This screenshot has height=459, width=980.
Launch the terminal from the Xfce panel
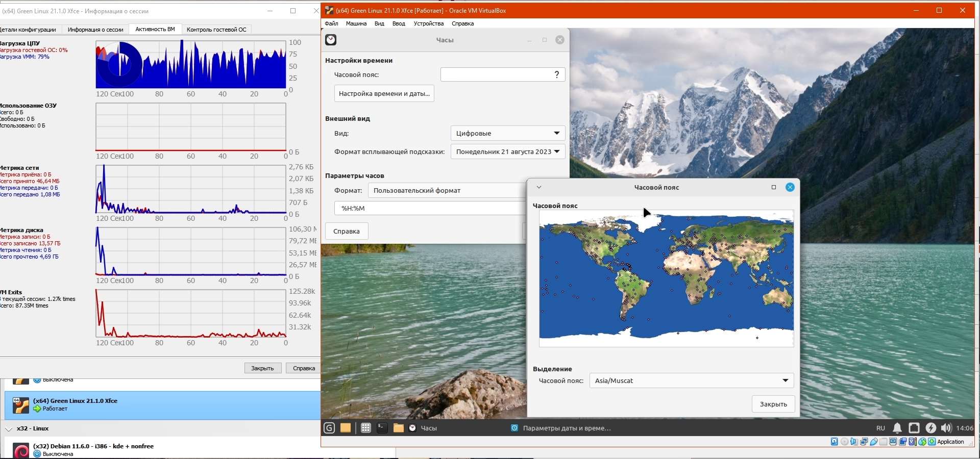pos(382,428)
